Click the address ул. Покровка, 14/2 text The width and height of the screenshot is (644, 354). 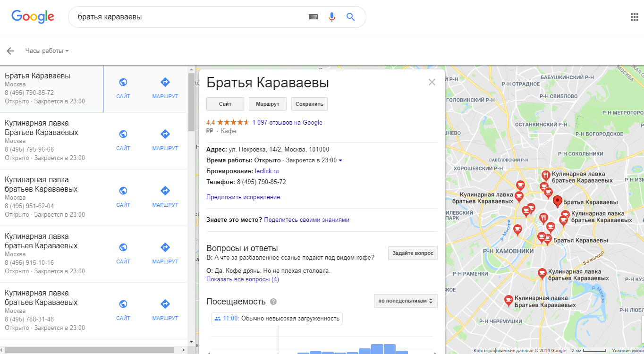tap(279, 149)
